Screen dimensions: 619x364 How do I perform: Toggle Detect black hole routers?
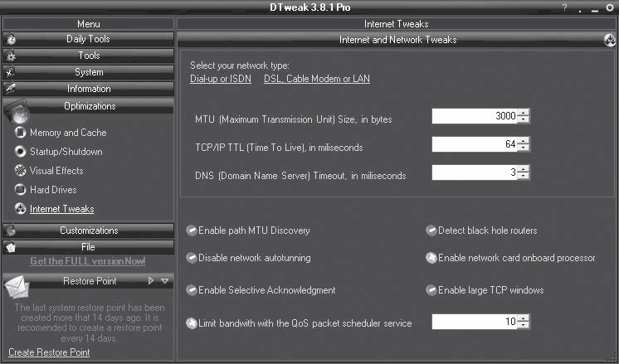(431, 231)
